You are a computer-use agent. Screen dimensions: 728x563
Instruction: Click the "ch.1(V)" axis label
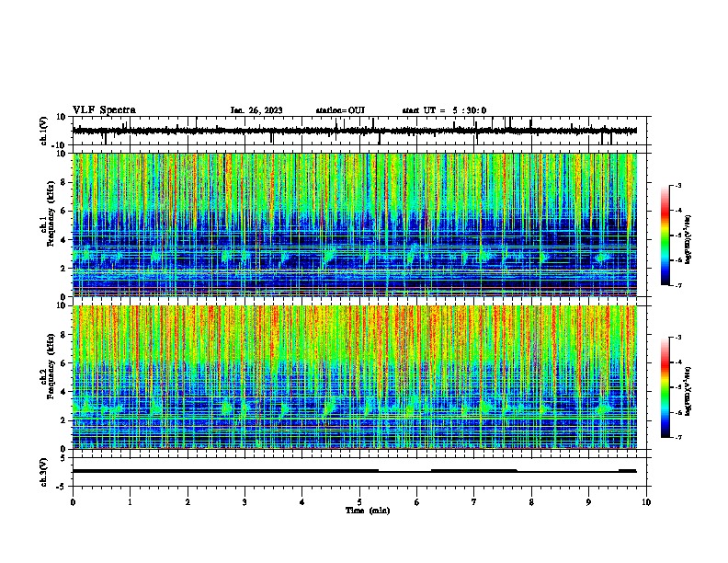point(44,131)
